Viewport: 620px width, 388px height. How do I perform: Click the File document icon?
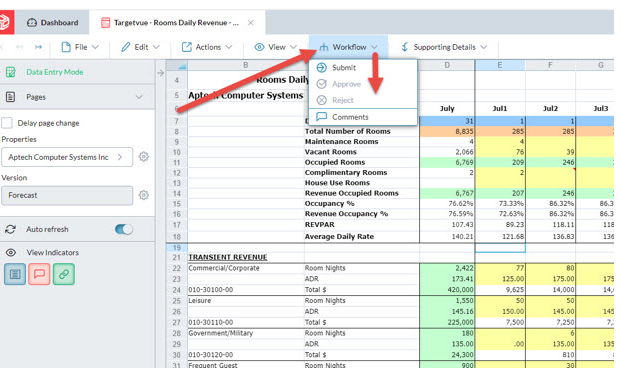66,47
